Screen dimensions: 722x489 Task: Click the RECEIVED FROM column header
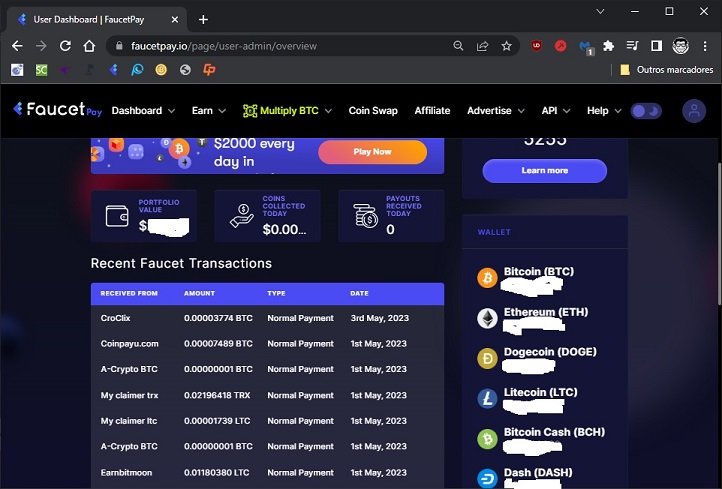pyautogui.click(x=129, y=293)
